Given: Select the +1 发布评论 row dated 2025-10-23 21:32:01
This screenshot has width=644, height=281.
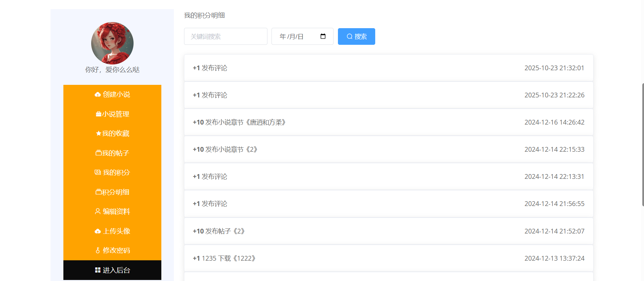Looking at the screenshot, I should point(389,68).
